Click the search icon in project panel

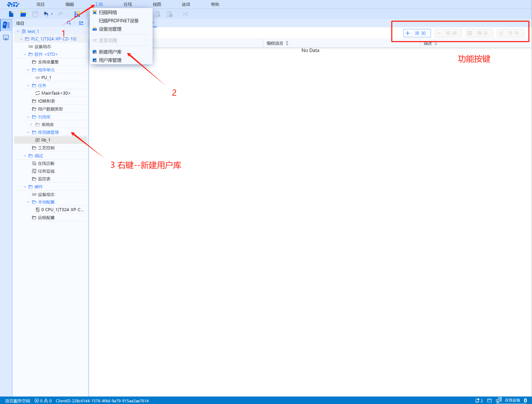(69, 23)
